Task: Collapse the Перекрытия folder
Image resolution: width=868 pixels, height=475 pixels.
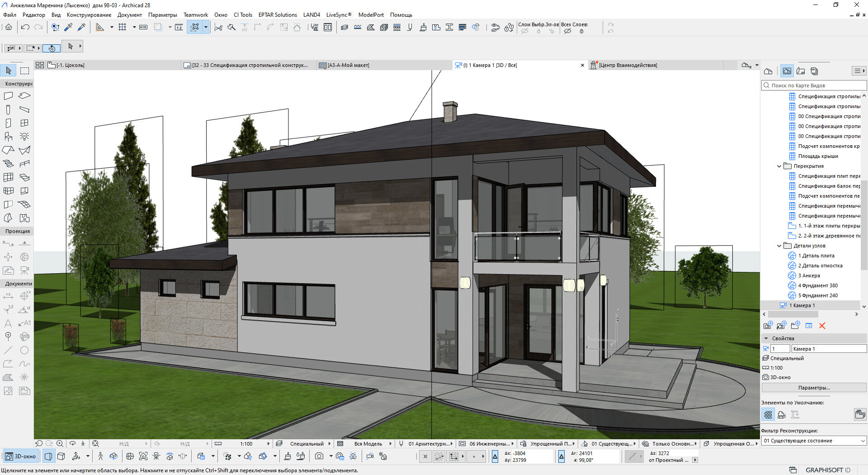Action: point(779,166)
